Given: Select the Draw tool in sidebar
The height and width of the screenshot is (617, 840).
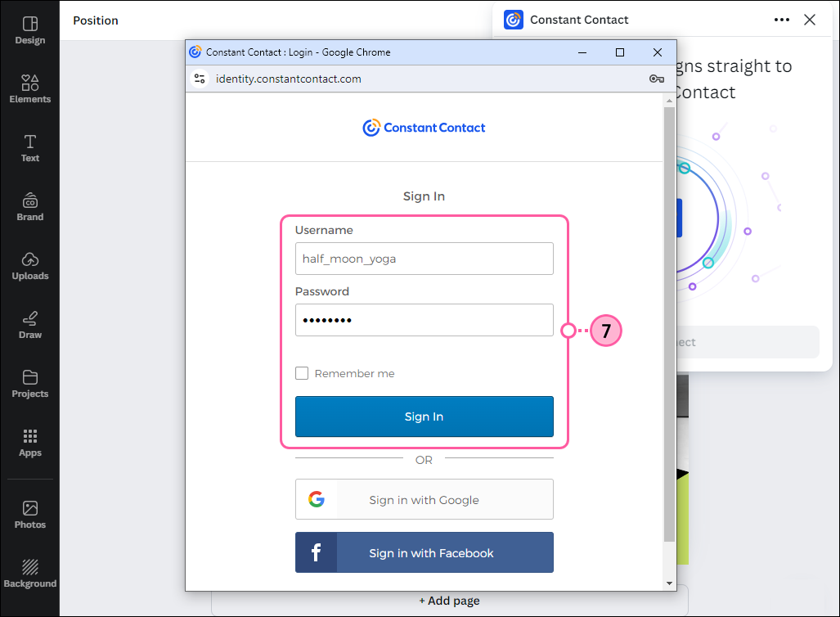Looking at the screenshot, I should 30,325.
